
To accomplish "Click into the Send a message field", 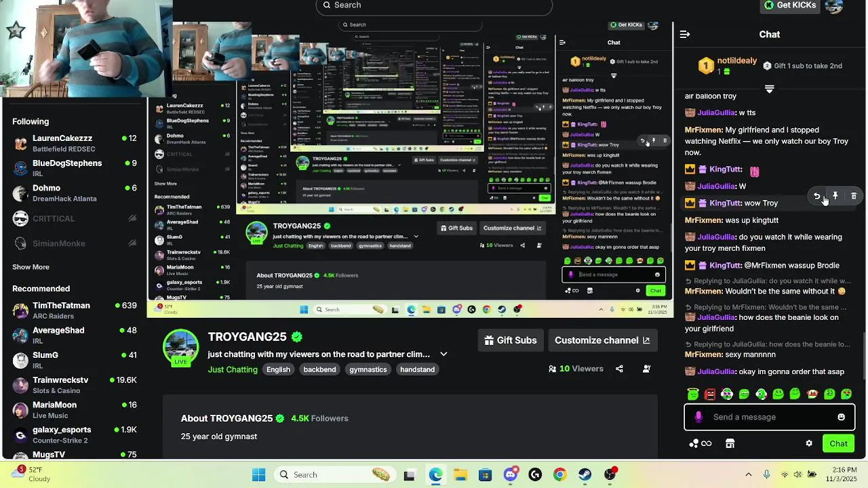I will tap(770, 417).
